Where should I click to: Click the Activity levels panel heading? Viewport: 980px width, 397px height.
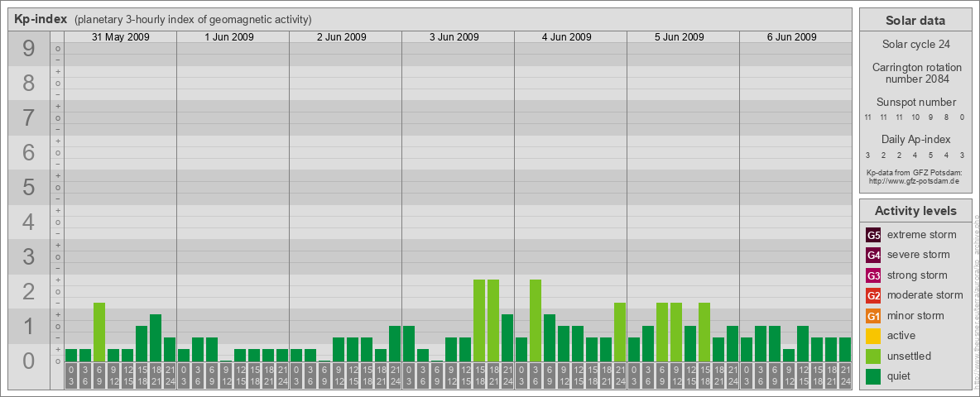click(915, 211)
